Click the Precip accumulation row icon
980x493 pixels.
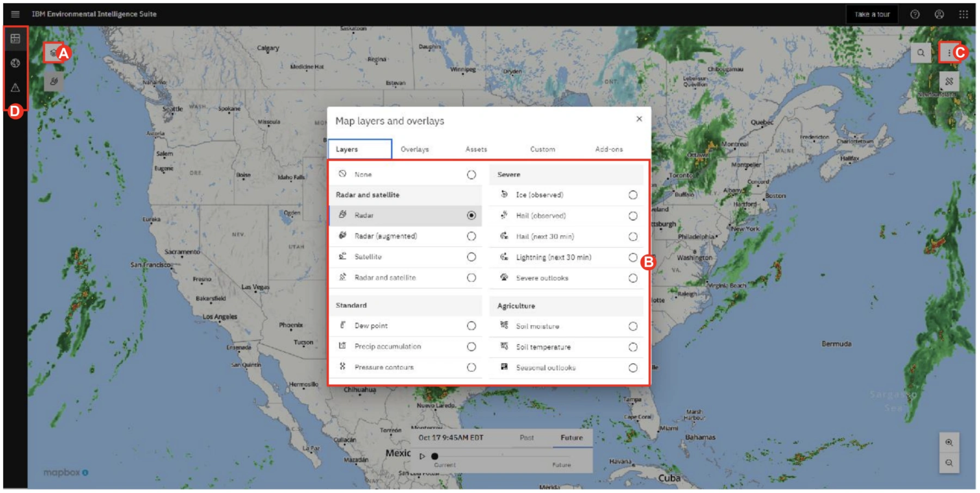point(342,346)
